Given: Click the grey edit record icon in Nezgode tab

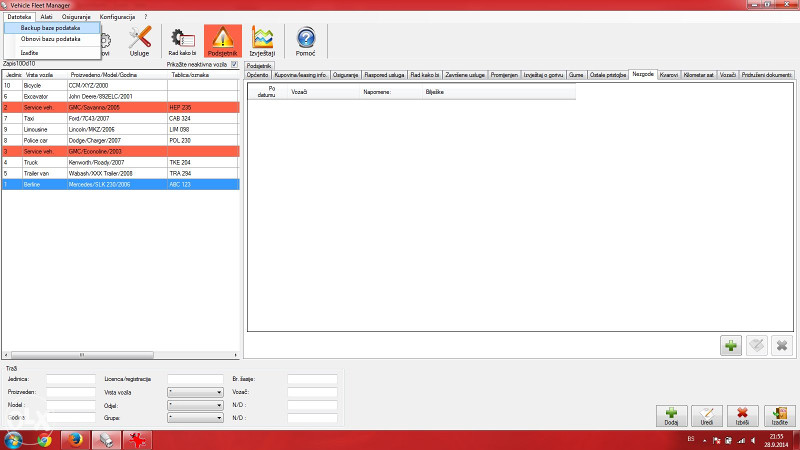Looking at the screenshot, I should pyautogui.click(x=757, y=345).
